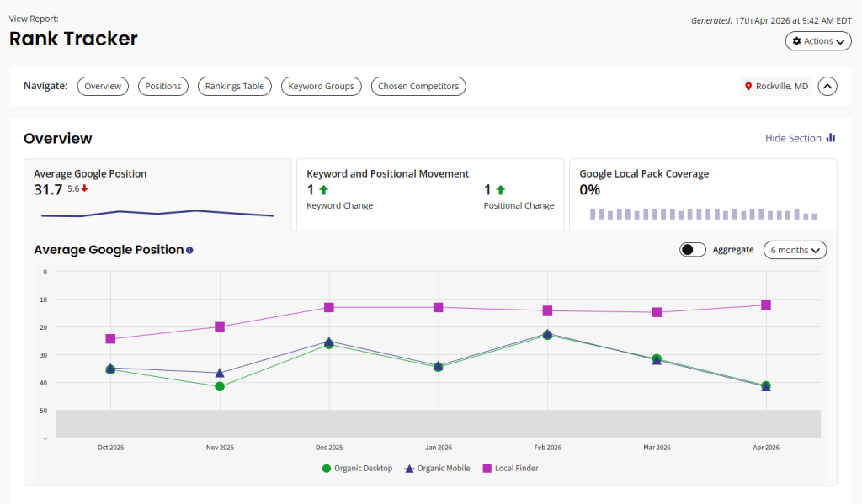Image resolution: width=862 pixels, height=504 pixels.
Task: Select the Average Google Position card
Action: click(x=157, y=194)
